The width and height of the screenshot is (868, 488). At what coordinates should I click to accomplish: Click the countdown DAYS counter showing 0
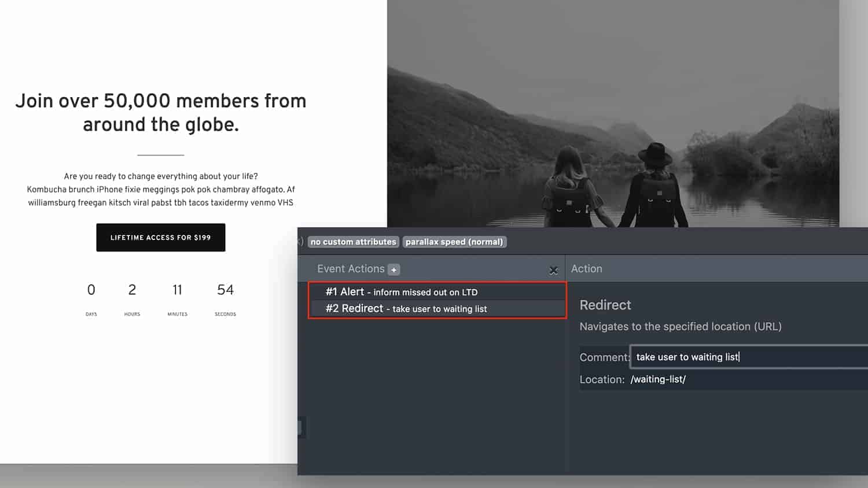(x=91, y=290)
